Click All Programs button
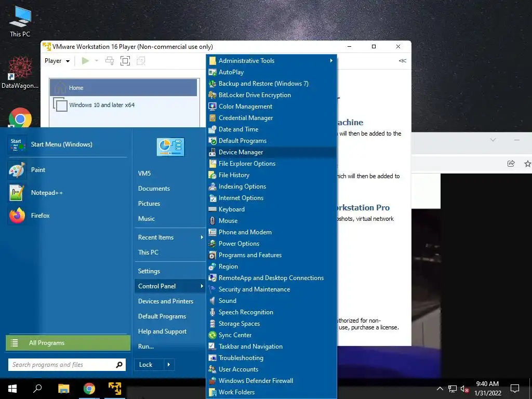The width and height of the screenshot is (532, 399). click(68, 343)
